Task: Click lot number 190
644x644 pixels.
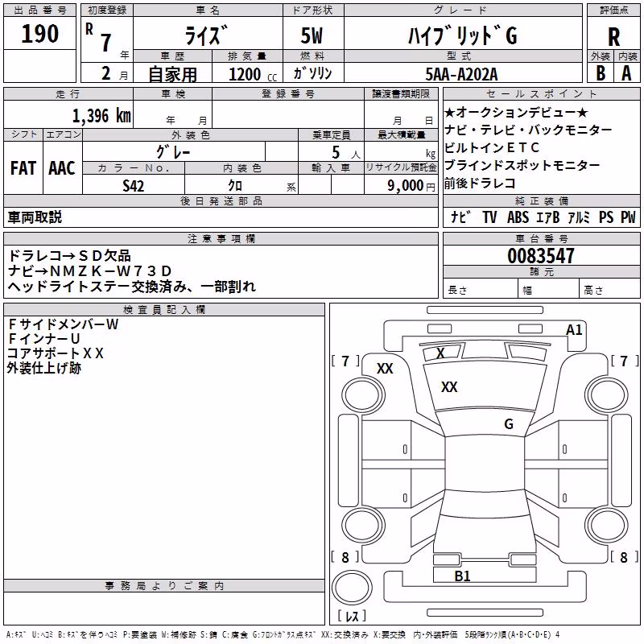Action: pyautogui.click(x=39, y=34)
